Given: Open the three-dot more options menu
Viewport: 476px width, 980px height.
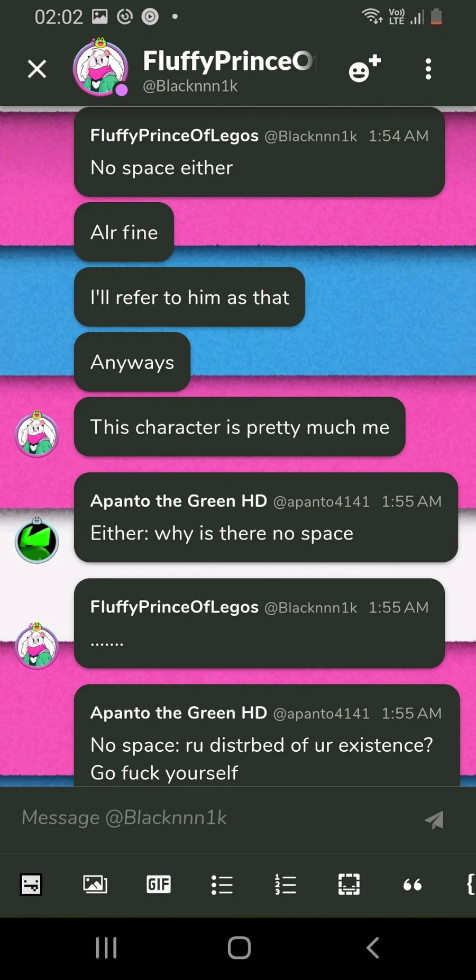Looking at the screenshot, I should (428, 69).
